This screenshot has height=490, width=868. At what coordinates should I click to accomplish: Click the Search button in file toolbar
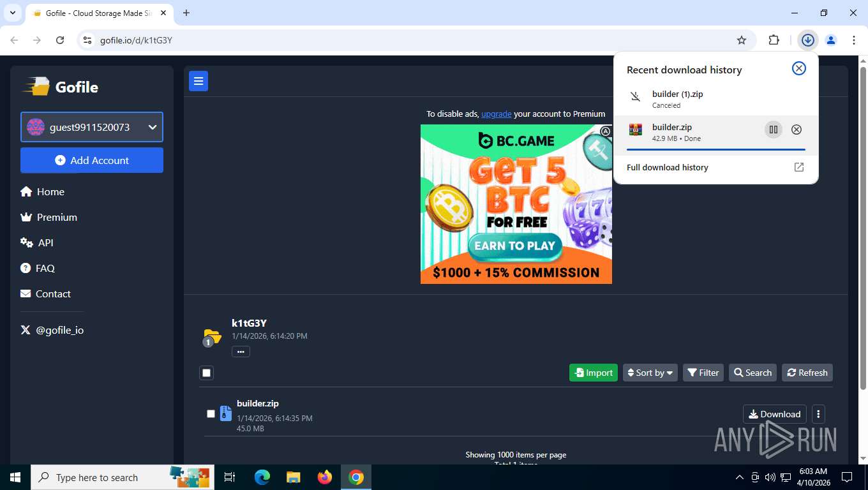point(753,373)
